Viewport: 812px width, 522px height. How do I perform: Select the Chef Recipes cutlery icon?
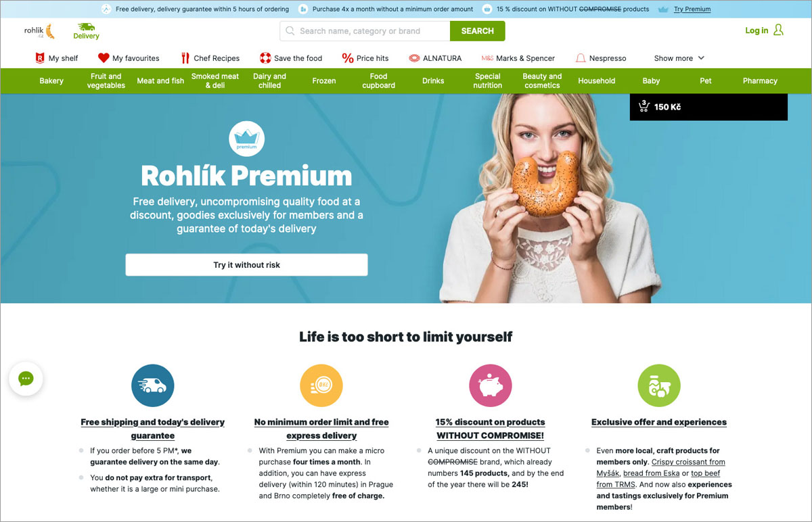(185, 58)
